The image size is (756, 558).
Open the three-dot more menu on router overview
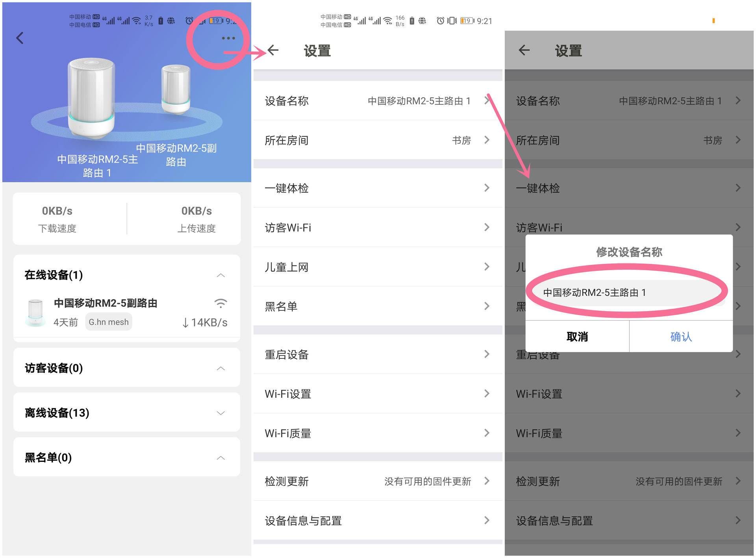[228, 38]
